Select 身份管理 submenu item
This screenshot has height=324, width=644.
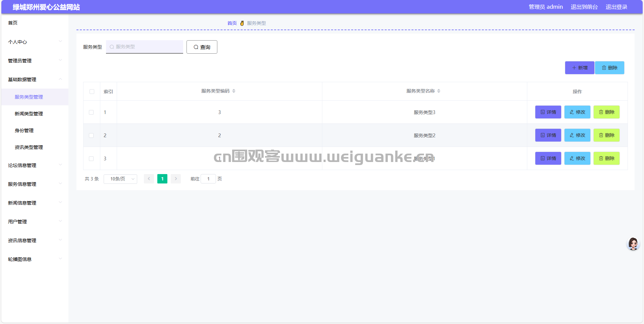pyautogui.click(x=35, y=130)
